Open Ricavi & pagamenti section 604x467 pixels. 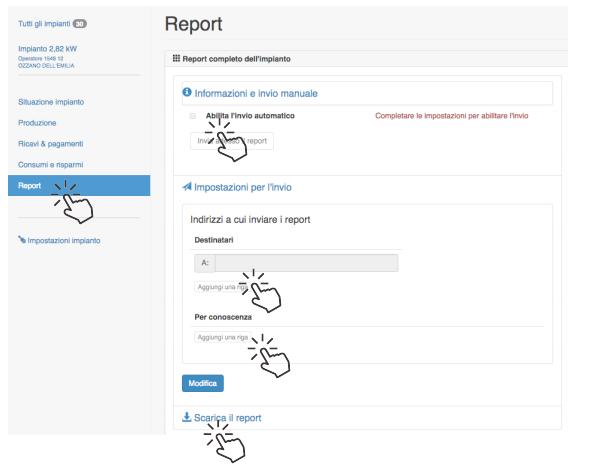52,144
